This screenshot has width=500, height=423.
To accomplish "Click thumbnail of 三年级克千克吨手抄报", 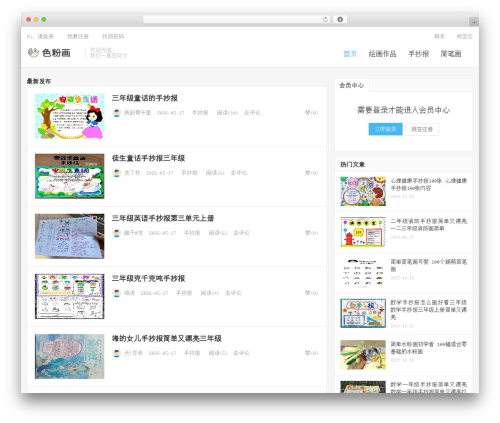I will (70, 296).
